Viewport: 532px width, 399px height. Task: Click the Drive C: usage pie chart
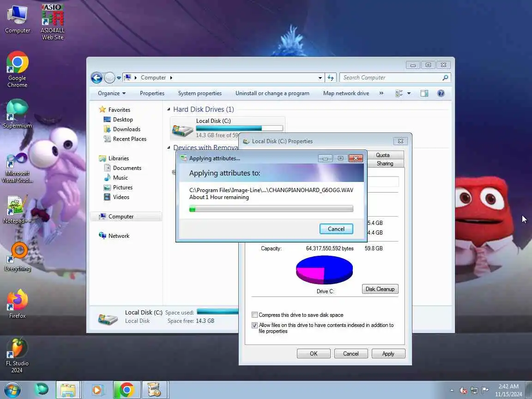[x=324, y=270]
